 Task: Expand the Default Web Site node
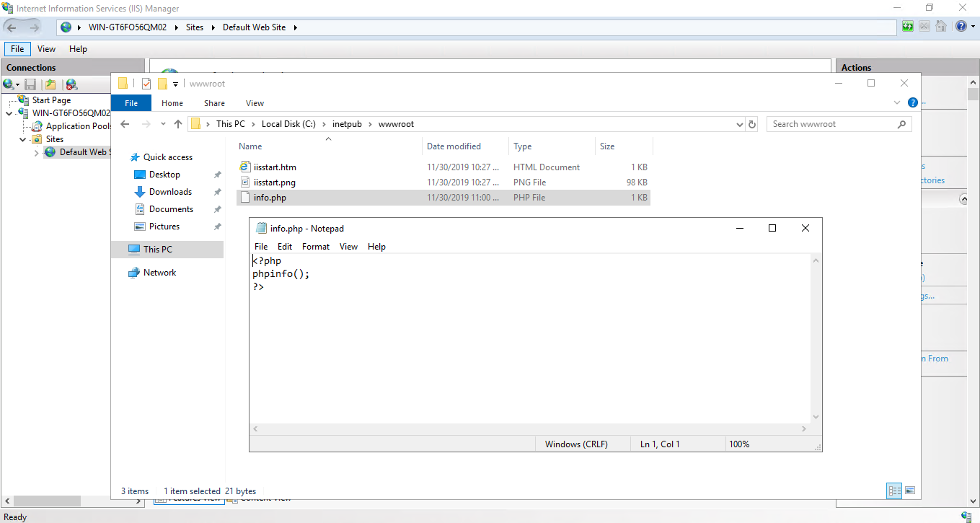[x=37, y=152]
